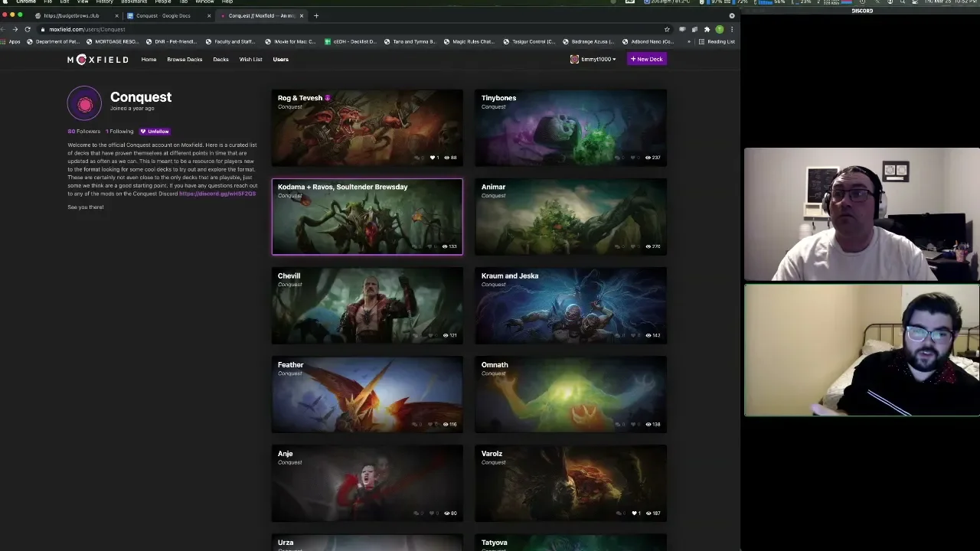Click heart likes icon on Rog & Tevesh
The width and height of the screenshot is (980, 551).
pyautogui.click(x=433, y=158)
